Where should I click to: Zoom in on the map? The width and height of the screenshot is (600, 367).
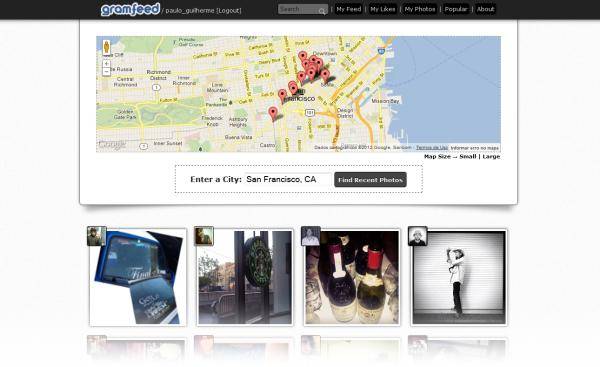coord(106,64)
